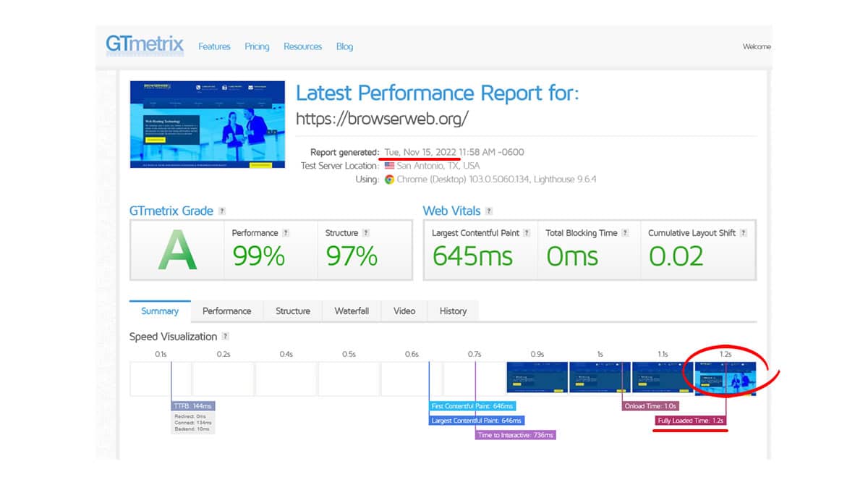The image size is (868, 485).
Task: Click the https://browserweb.org/ URL
Action: (383, 118)
